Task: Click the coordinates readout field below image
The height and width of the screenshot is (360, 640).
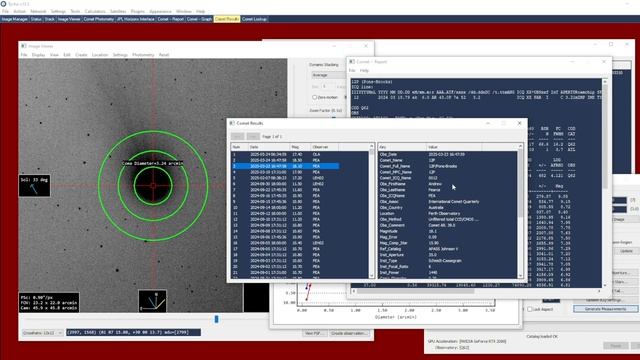Action: point(133,333)
